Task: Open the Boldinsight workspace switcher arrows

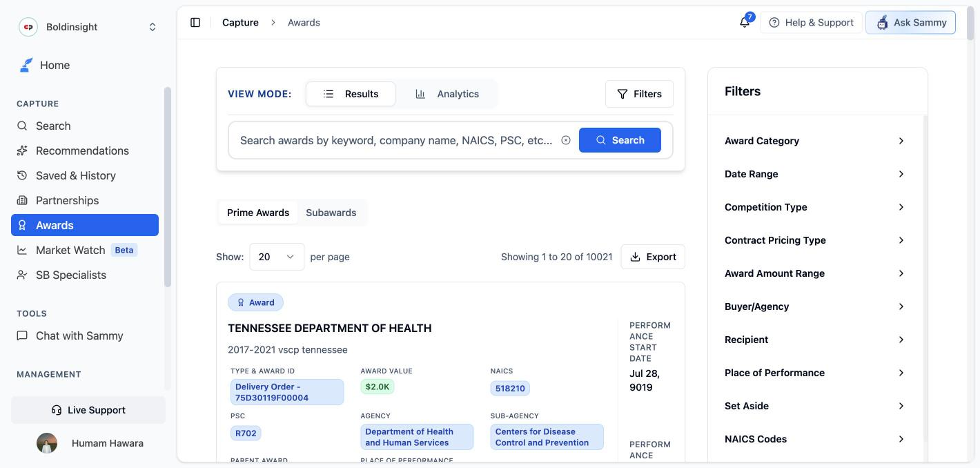Action: [x=153, y=27]
